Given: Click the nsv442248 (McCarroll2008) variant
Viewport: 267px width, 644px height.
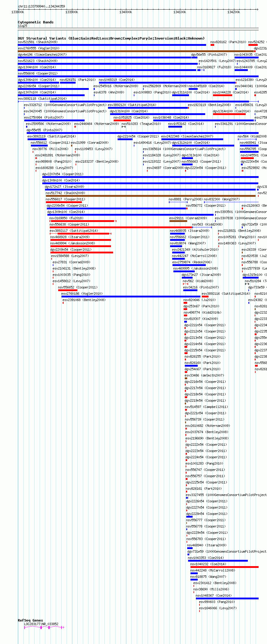Looking at the screenshot, I should click(x=194, y=573).
